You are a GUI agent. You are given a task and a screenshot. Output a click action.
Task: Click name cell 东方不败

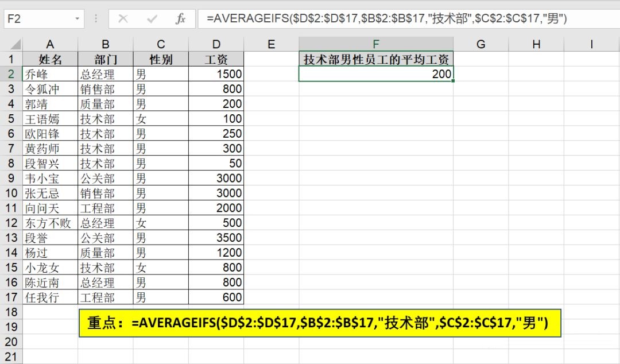50,223
